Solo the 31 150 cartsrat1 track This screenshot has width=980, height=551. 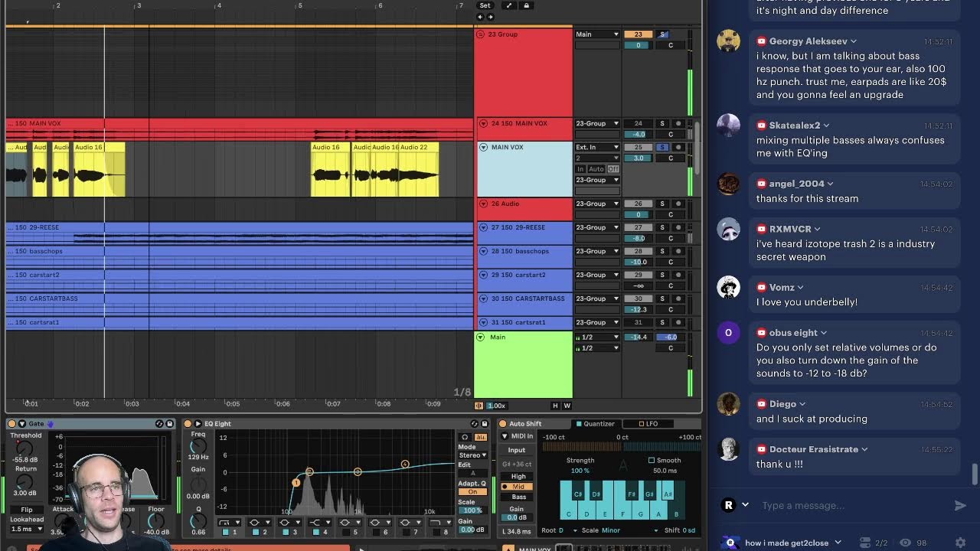click(663, 322)
